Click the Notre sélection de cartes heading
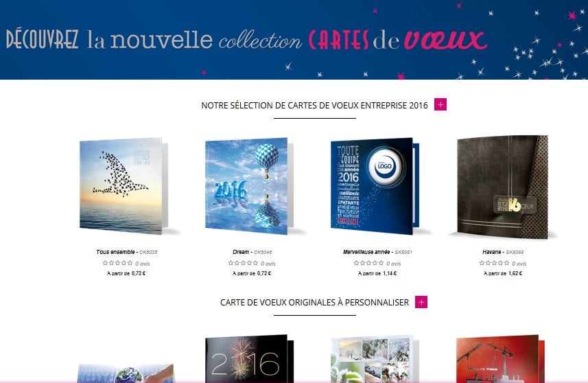This screenshot has width=588, height=383. click(314, 106)
